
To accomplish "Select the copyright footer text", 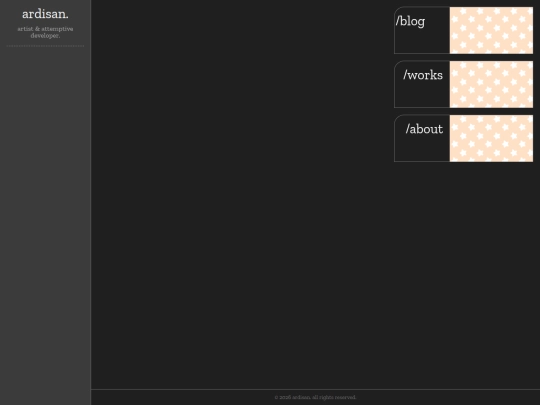I will 315,397.
